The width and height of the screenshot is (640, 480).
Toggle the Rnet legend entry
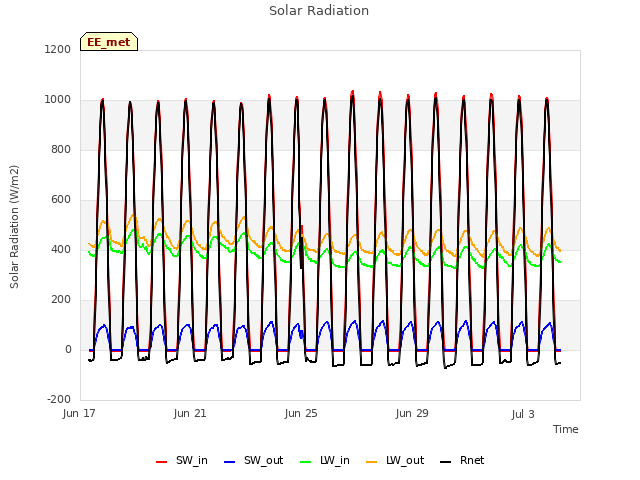pos(462,461)
